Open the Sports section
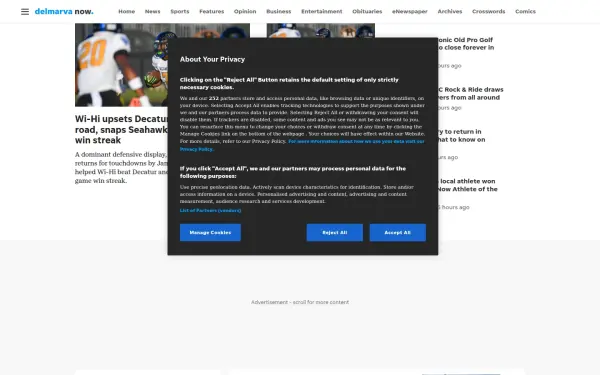 click(180, 11)
